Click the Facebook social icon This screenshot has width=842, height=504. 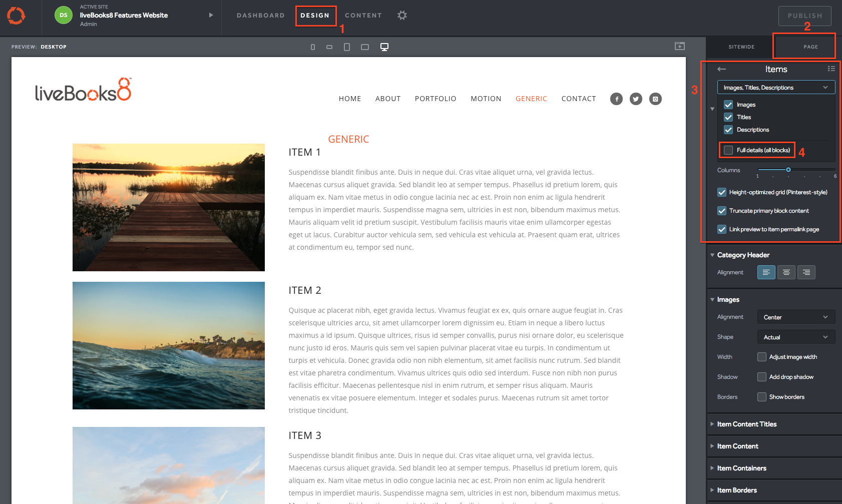(616, 99)
